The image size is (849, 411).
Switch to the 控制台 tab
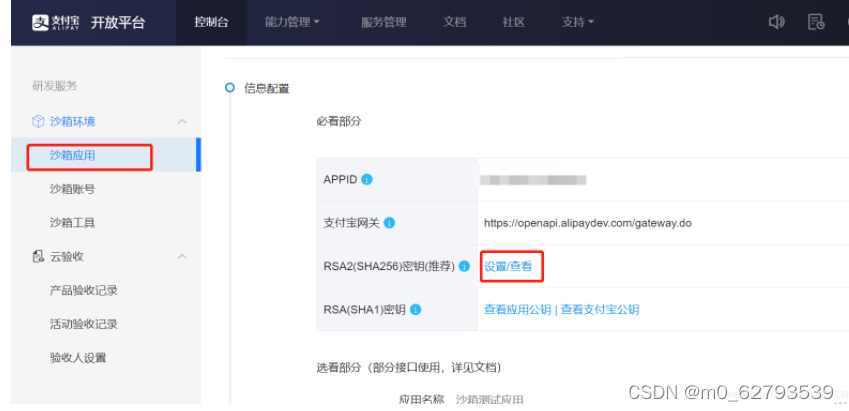point(211,22)
